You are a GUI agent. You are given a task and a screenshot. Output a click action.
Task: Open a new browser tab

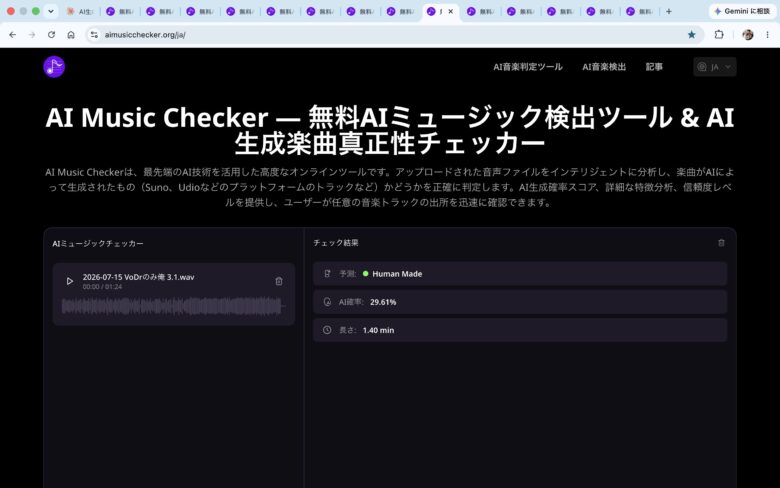[669, 11]
